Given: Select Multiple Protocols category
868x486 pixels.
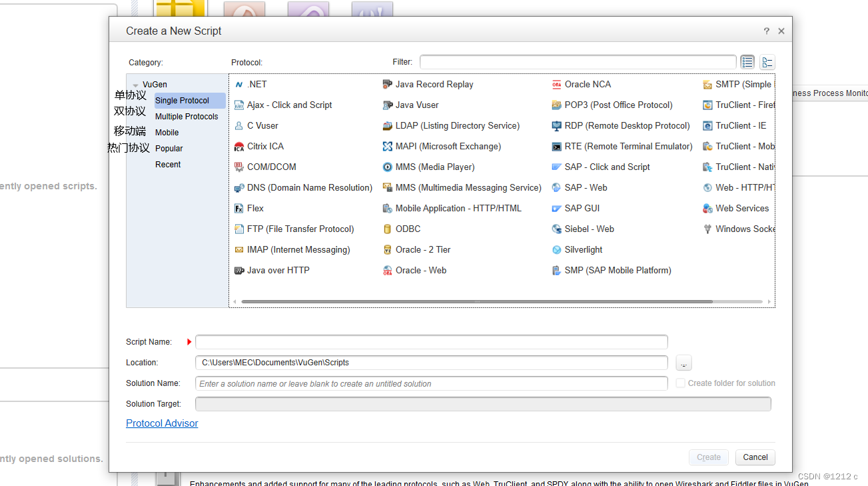Looking at the screenshot, I should 187,117.
